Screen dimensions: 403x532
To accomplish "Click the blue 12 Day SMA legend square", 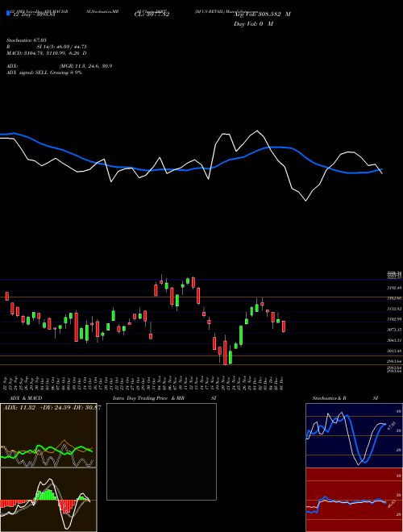I will click(x=8, y=14).
